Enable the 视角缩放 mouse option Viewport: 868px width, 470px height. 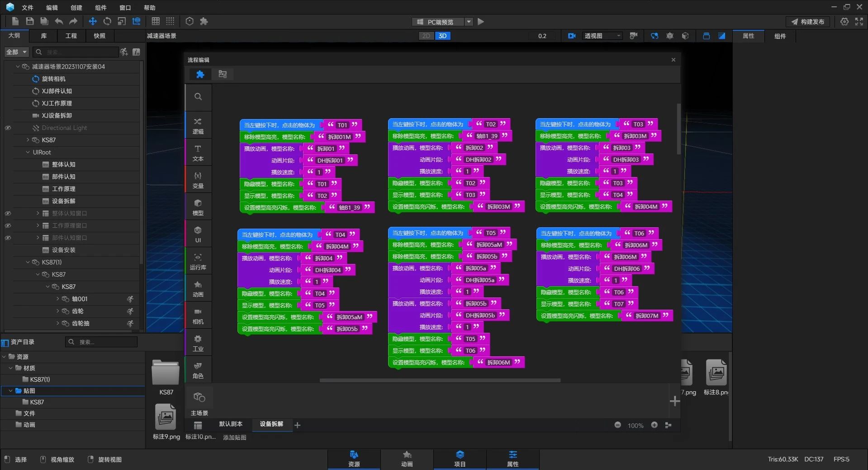pos(57,459)
